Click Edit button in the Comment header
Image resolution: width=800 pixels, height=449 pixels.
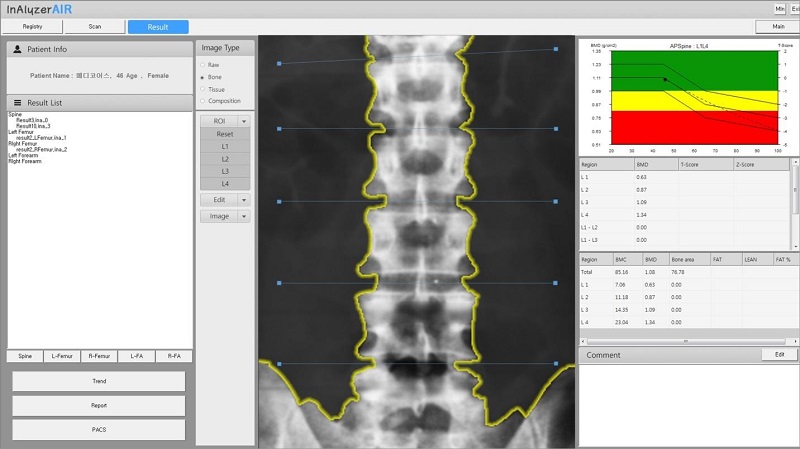point(778,354)
